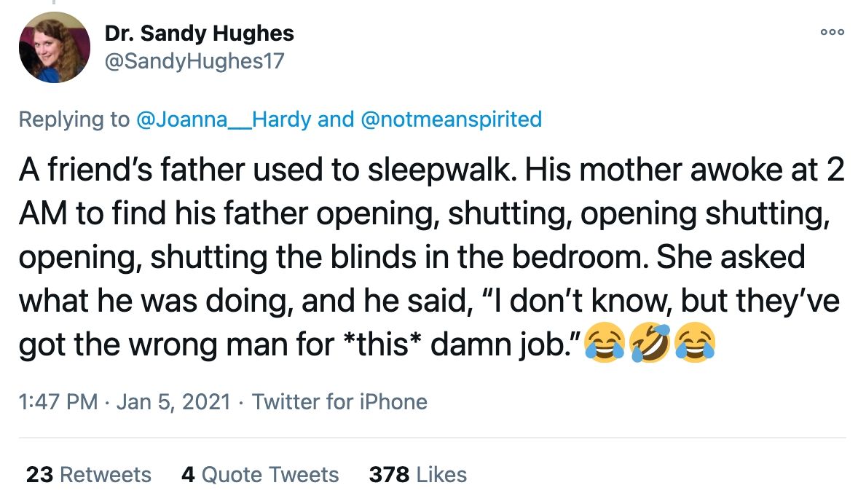858x504 pixels.
Task: Visit the @SandyHughes17 handle
Action: tap(194, 61)
